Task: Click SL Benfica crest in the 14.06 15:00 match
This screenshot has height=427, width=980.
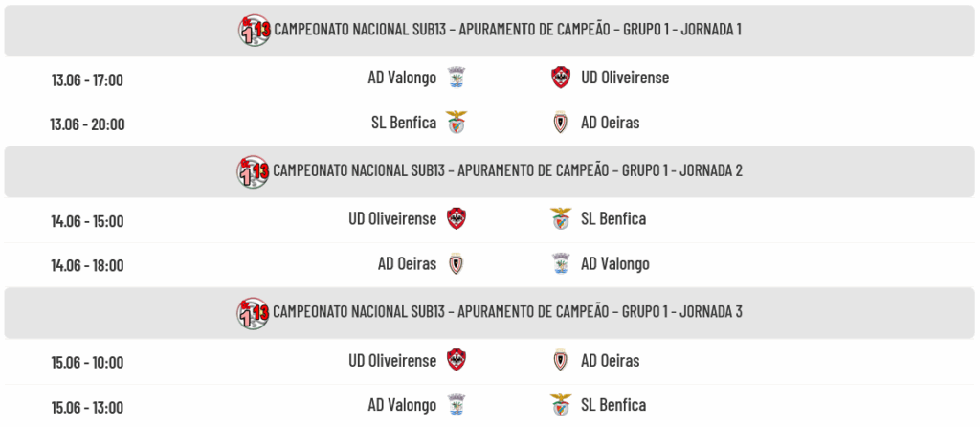Action: click(561, 219)
